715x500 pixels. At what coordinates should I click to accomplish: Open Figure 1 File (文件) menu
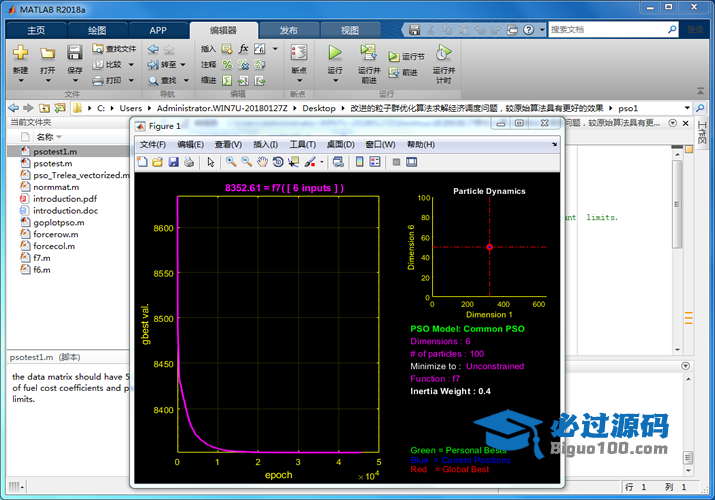[153, 144]
